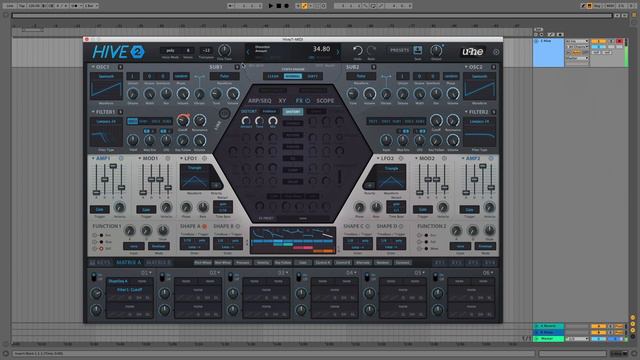
Task: Toggle Shape B on/off indicator
Action: (238, 226)
